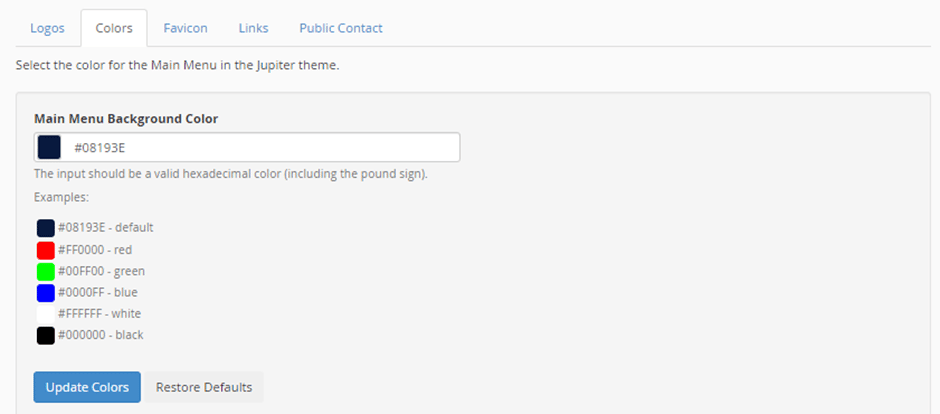
Task: Click the "#0000FF - blue" example text
Action: [98, 292]
